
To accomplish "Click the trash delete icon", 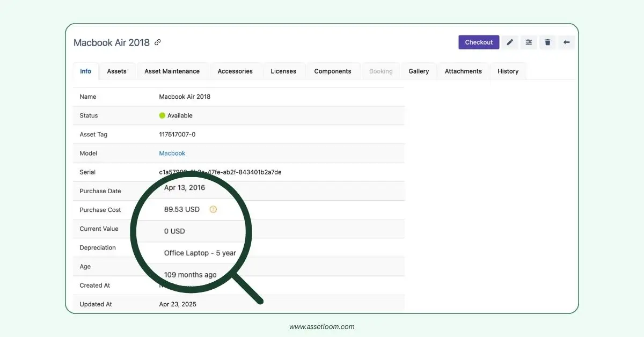I will [547, 42].
